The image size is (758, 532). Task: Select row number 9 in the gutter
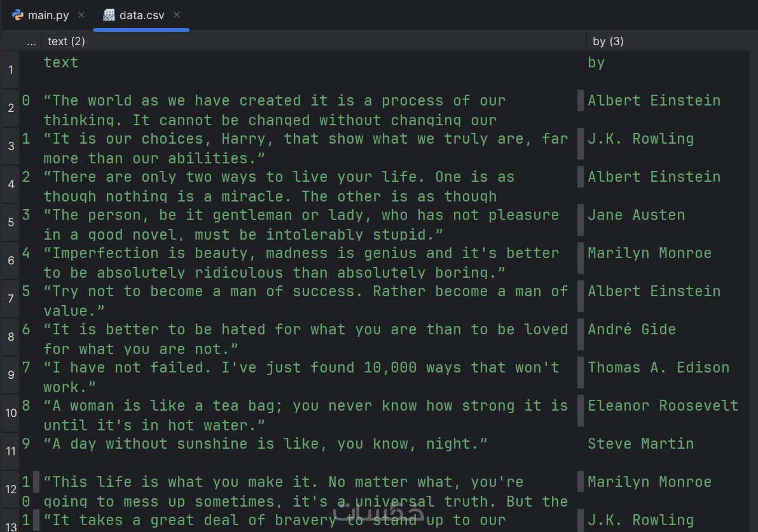11,375
